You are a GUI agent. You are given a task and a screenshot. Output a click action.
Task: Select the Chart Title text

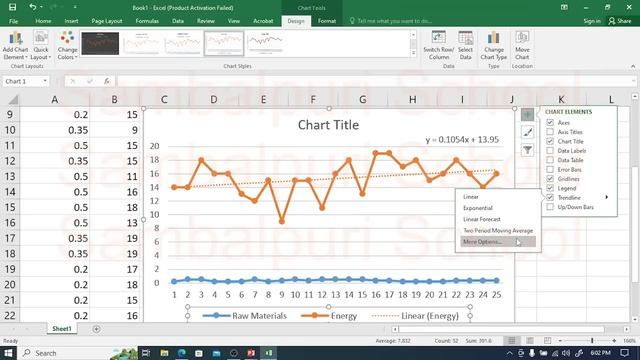[x=329, y=125]
